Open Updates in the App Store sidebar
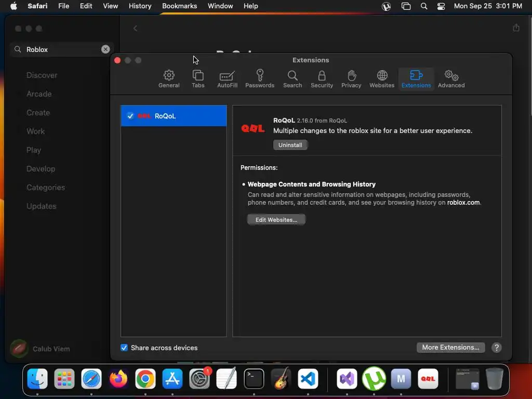The width and height of the screenshot is (532, 399). click(x=42, y=206)
